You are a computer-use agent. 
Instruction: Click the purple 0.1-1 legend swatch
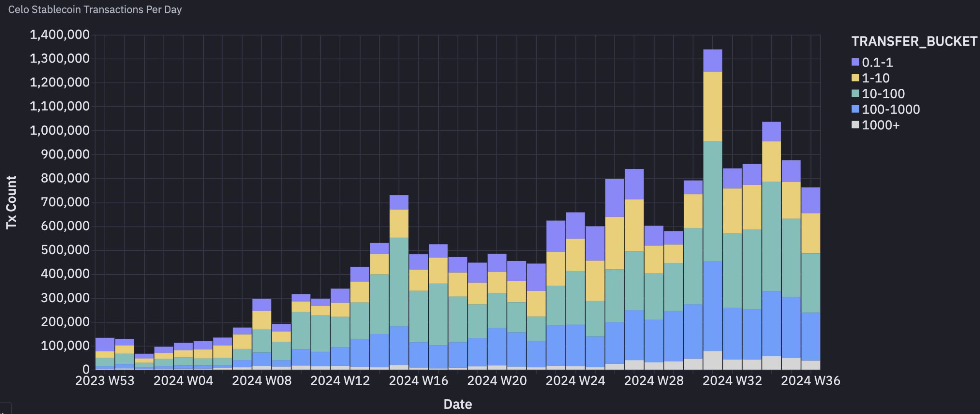coord(855,62)
